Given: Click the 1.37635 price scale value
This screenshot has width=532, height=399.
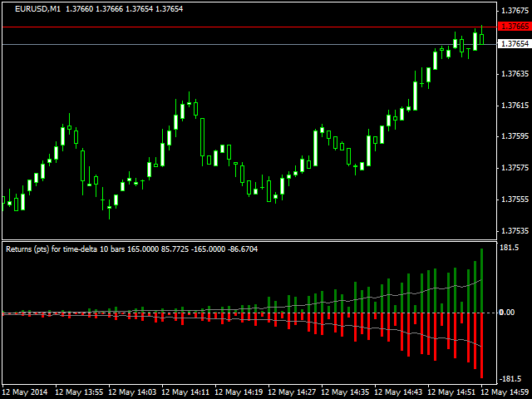Looking at the screenshot, I should pyautogui.click(x=515, y=74).
